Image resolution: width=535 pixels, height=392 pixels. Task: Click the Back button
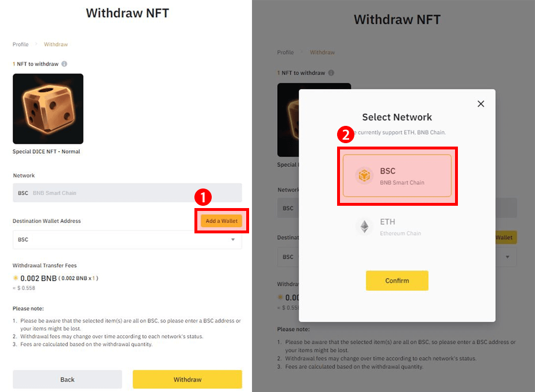(x=67, y=379)
